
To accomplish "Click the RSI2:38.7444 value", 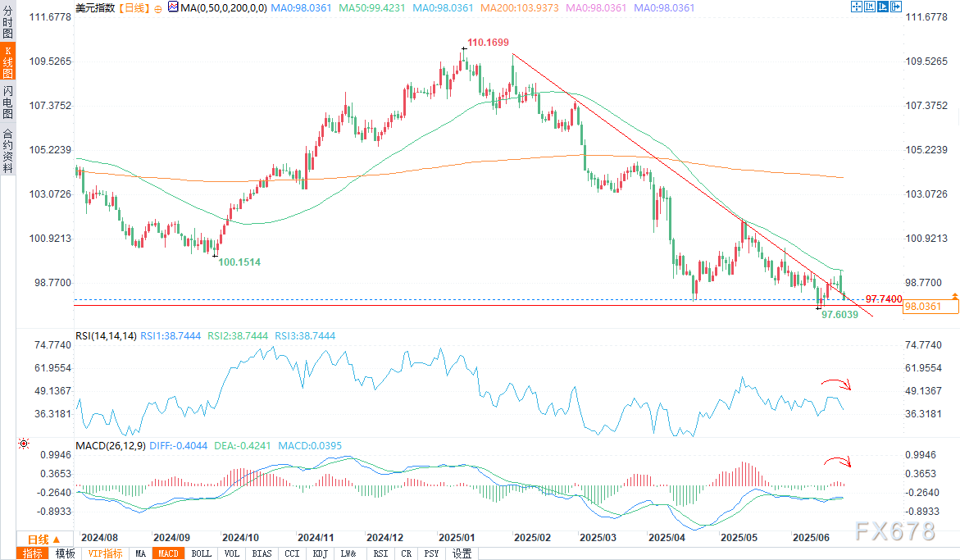I will [x=238, y=336].
